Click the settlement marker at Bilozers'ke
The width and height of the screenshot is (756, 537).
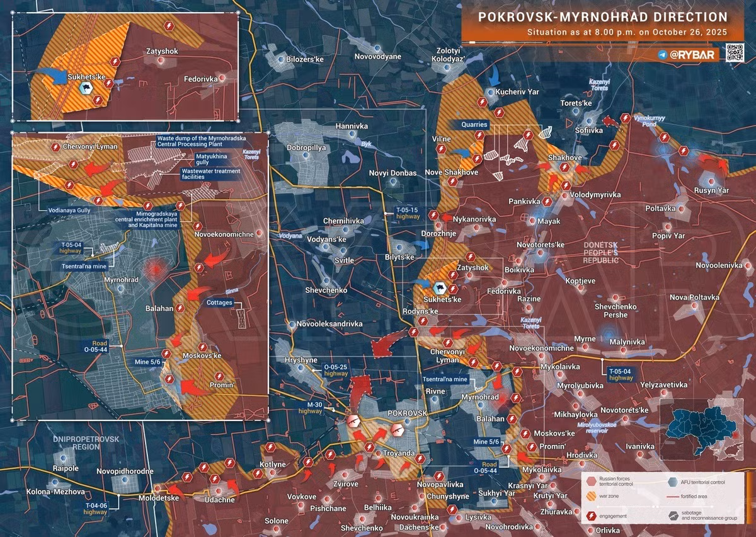280,59
